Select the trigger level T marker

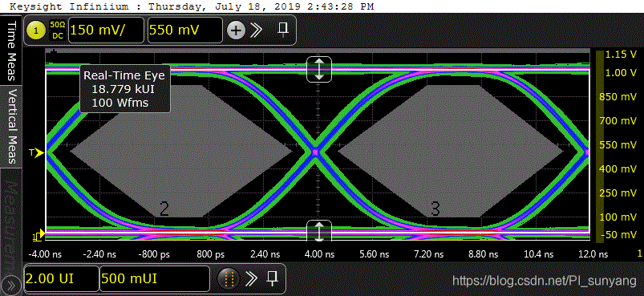coord(36,153)
